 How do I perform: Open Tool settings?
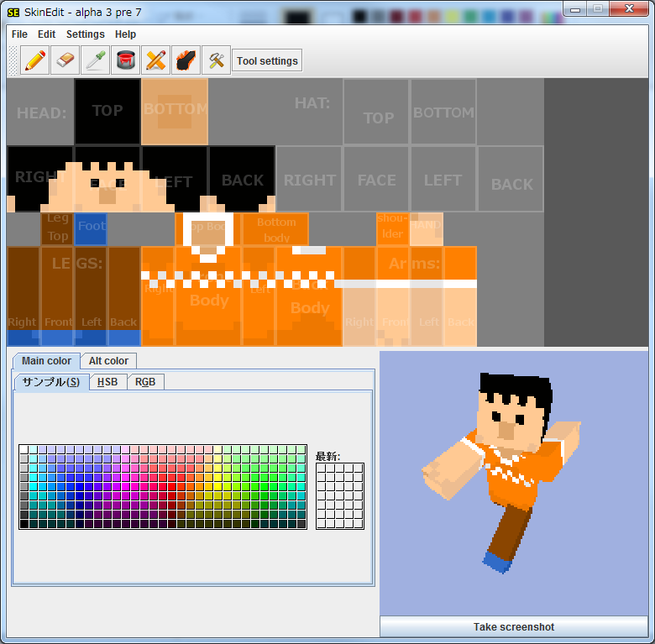(267, 61)
